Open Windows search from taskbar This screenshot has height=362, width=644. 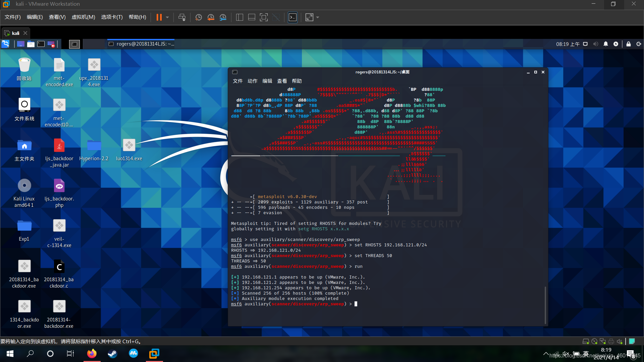(30, 354)
